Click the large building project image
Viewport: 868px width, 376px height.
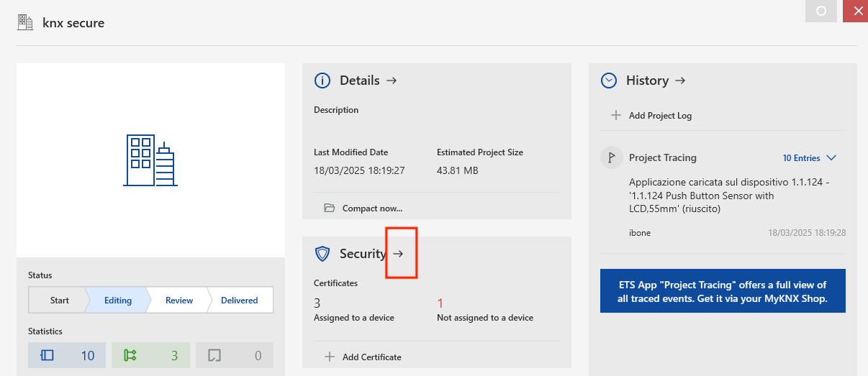point(150,160)
